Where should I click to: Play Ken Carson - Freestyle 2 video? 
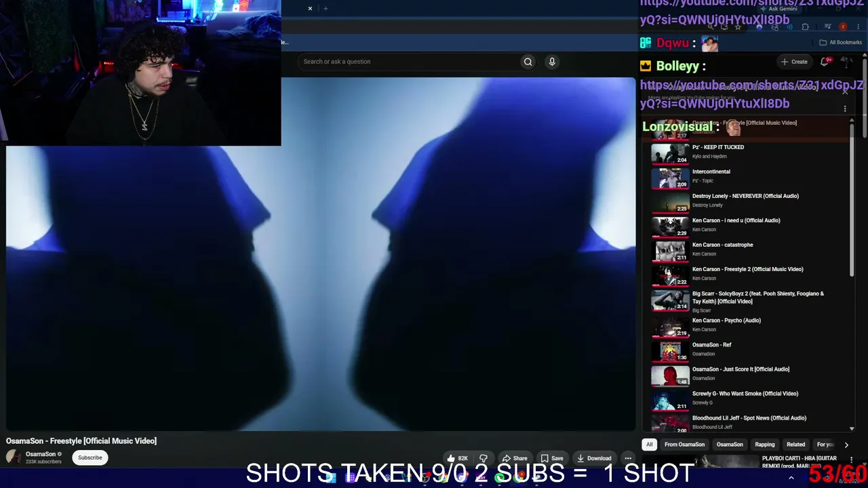(747, 269)
